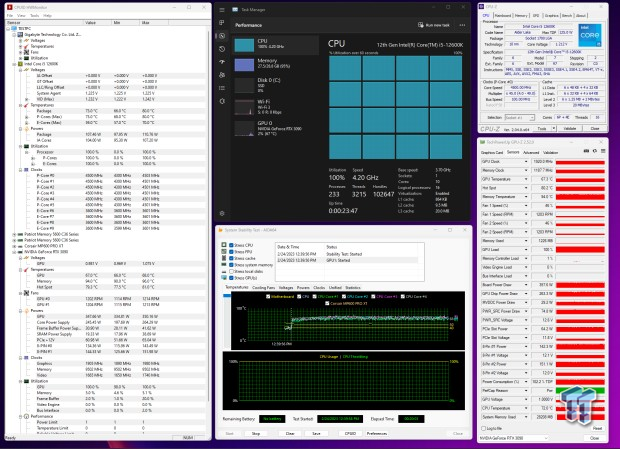Click CPU-Z app icon in title bar
Screen dimensions: 620x449
click(x=481, y=6)
